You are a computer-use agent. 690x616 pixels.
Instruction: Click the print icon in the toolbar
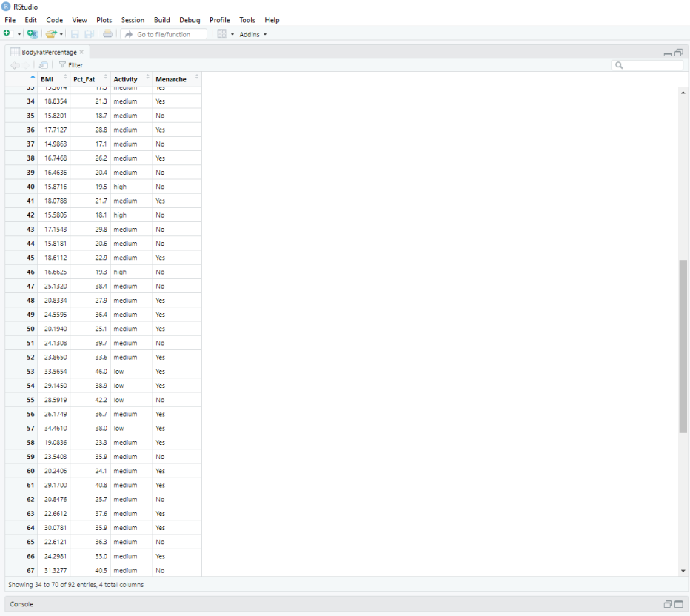108,34
